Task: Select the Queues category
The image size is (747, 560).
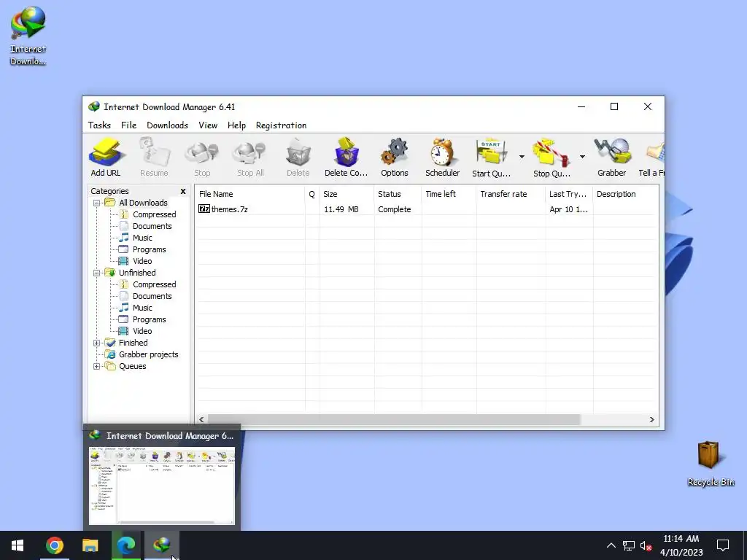Action: (133, 366)
